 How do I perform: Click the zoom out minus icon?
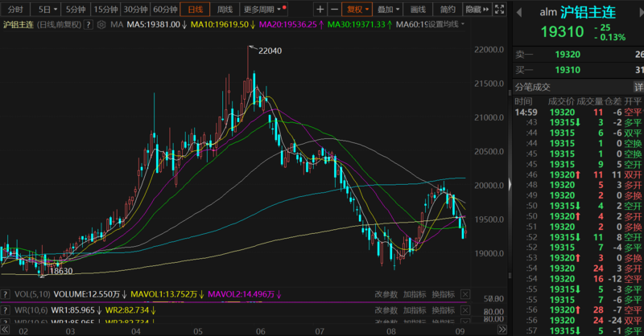(335, 10)
